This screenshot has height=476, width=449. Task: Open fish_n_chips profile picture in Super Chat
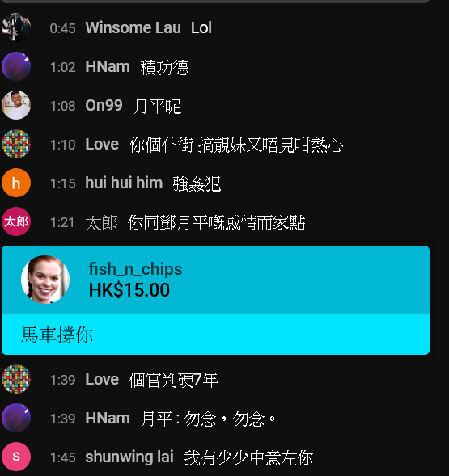45,280
